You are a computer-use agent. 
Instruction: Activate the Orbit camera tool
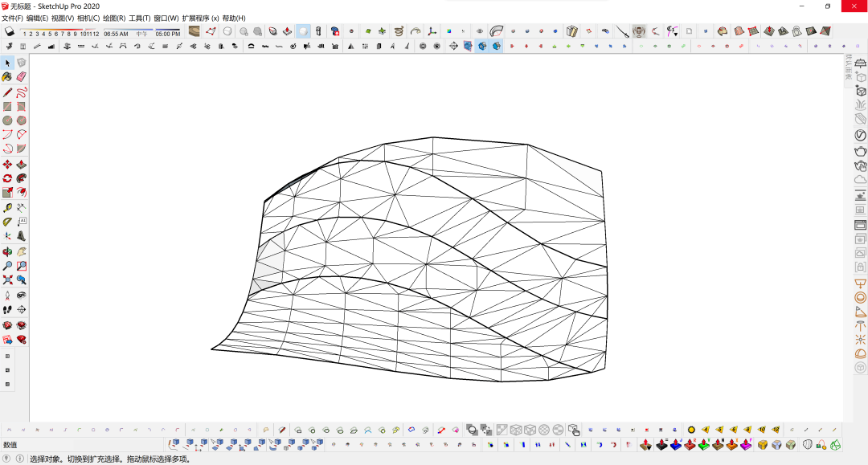point(7,251)
